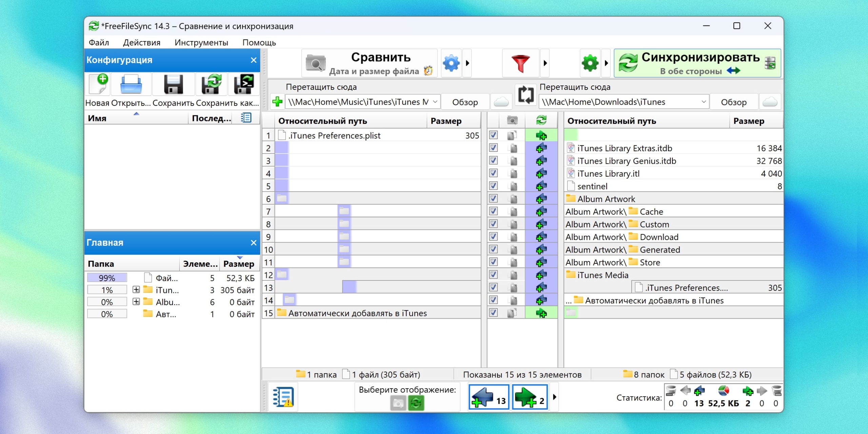Uncheck checkbox for iTunes Media row
The height and width of the screenshot is (434, 868).
click(494, 275)
